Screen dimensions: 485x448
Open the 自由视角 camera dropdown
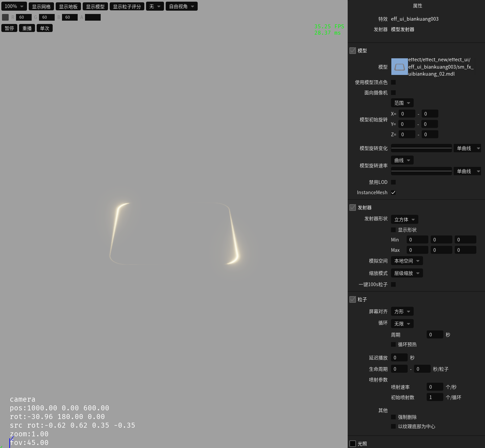click(182, 6)
